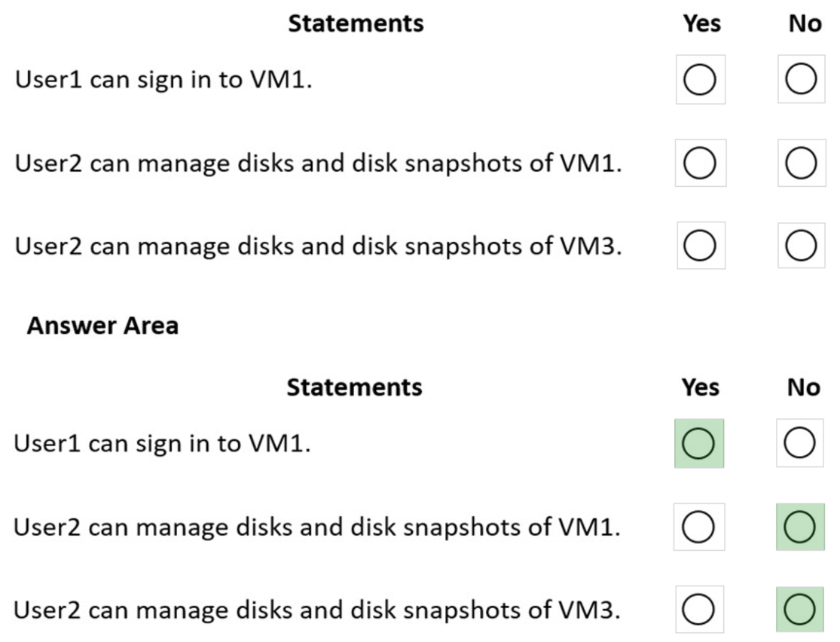Mark No for User2 VM3 disks, top section
The height and width of the screenshot is (642, 840).
pos(801,246)
